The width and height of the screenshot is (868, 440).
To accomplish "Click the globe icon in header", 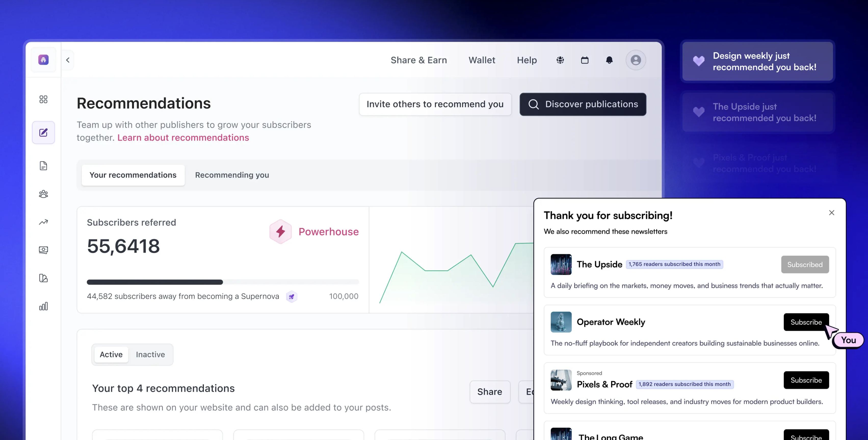I will click(560, 60).
